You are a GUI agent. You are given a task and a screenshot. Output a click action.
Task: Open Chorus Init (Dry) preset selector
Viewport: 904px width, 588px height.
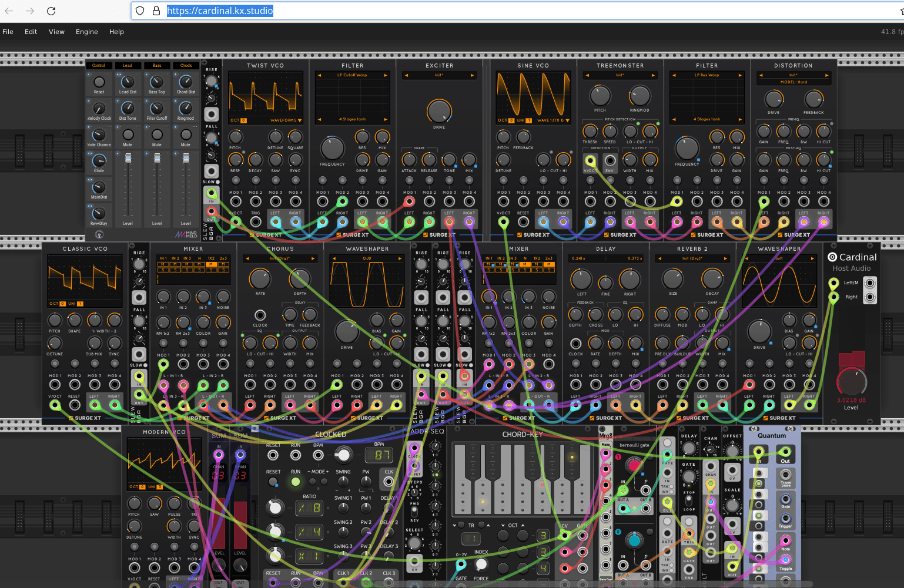(x=280, y=258)
